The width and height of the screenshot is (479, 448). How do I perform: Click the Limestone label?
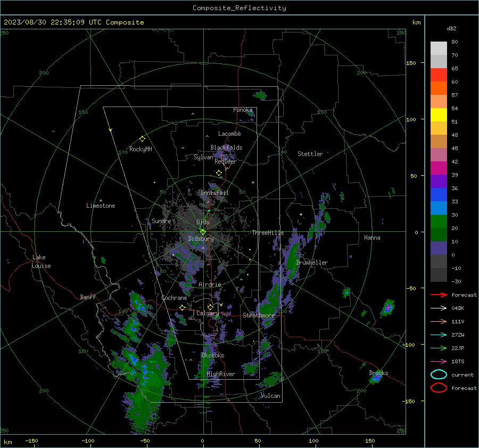point(101,206)
